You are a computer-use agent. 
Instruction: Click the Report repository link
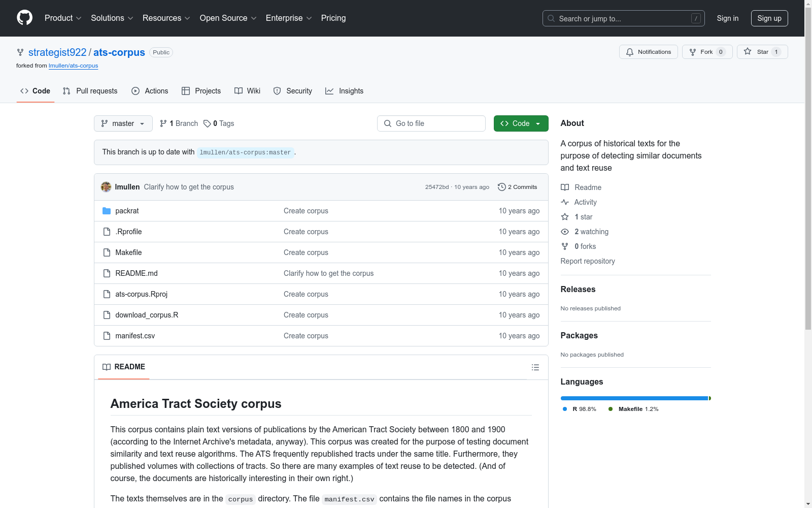pyautogui.click(x=588, y=261)
